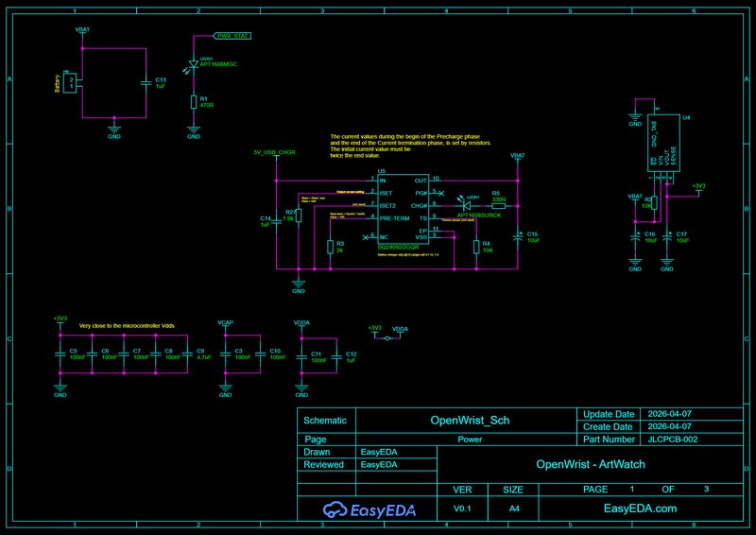This screenshot has height=535, width=756.
Task: Click the 'OpenWrist - ArtWatch' title text
Action: [x=590, y=464]
